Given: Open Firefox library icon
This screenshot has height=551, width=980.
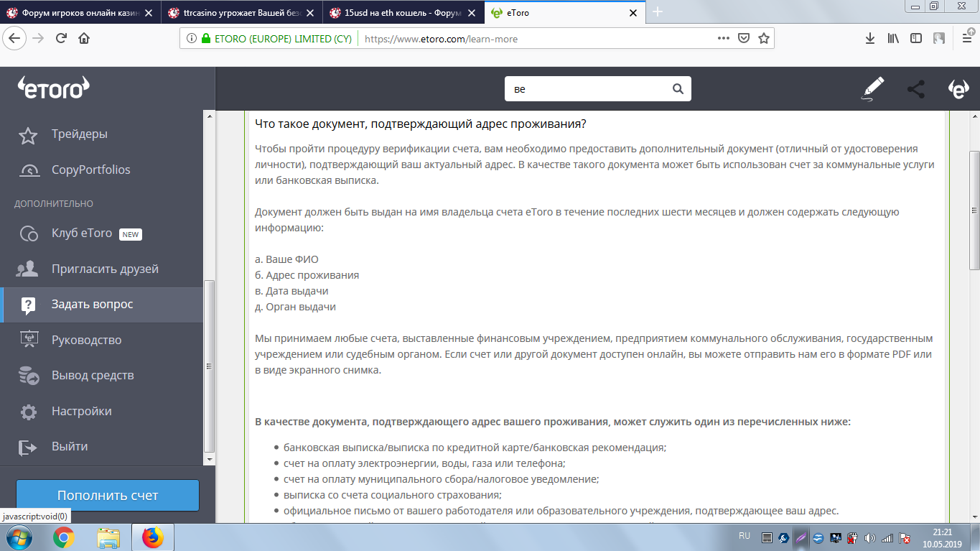Looking at the screenshot, I should tap(893, 39).
